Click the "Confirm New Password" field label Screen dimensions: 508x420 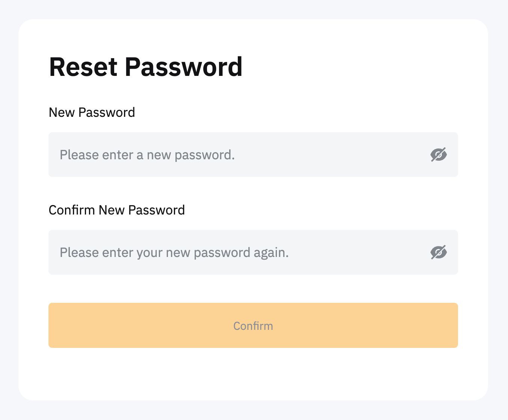116,210
